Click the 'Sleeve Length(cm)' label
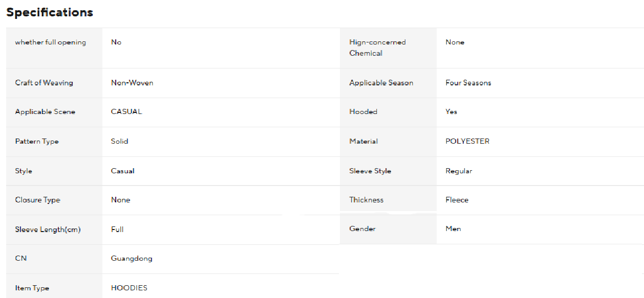 click(48, 230)
